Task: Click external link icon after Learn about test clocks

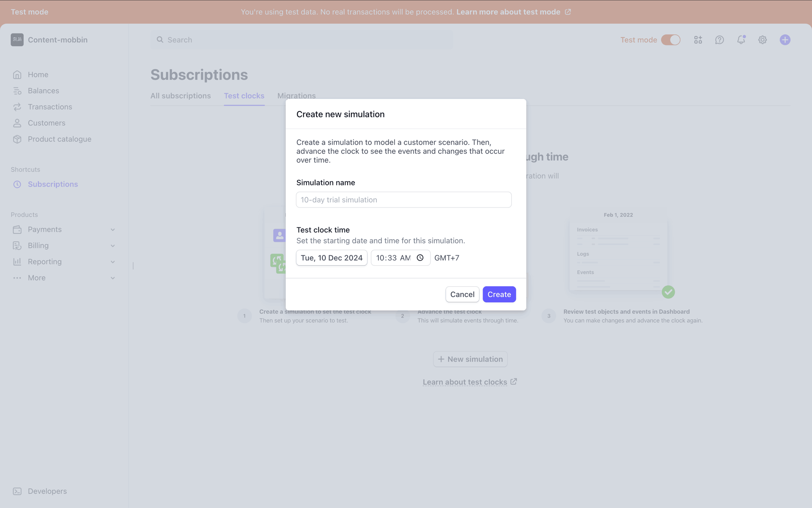Action: point(513,381)
